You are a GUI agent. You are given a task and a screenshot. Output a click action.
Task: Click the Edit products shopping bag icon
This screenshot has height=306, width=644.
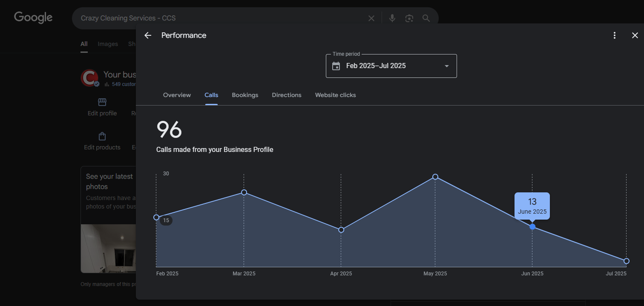[x=102, y=137]
